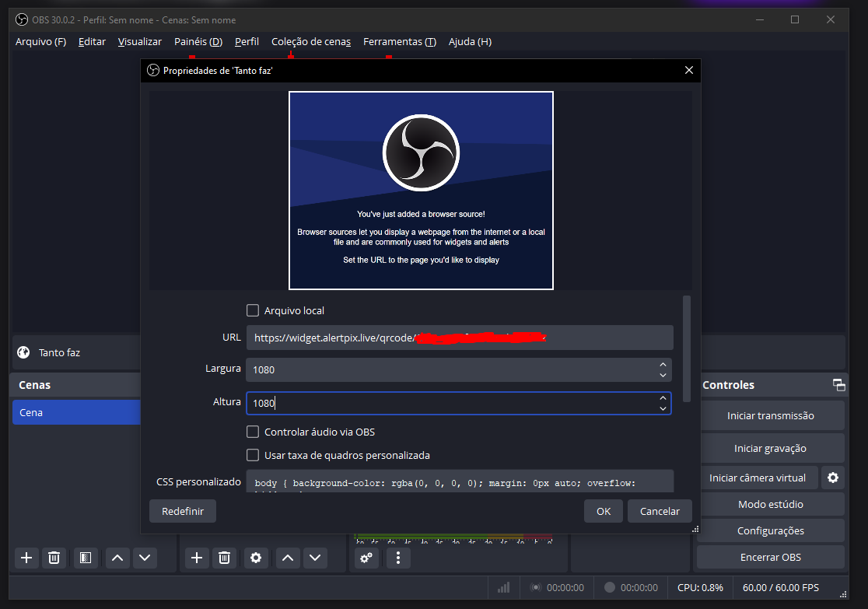The image size is (868, 609).
Task: Add a new scene with the plus icon
Action: click(26, 558)
